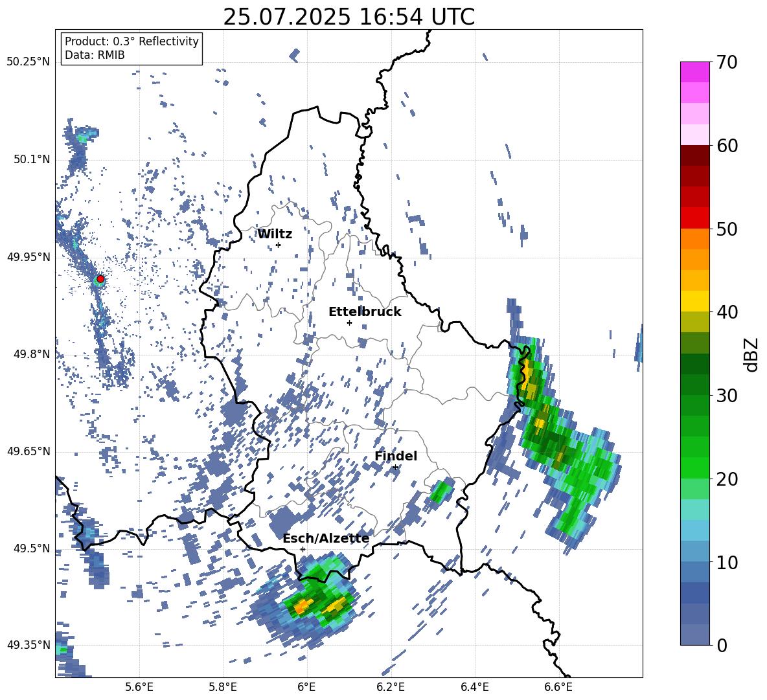The height and width of the screenshot is (700, 767).
Task: Click the 50.25°N latitude label
Action: (29, 62)
